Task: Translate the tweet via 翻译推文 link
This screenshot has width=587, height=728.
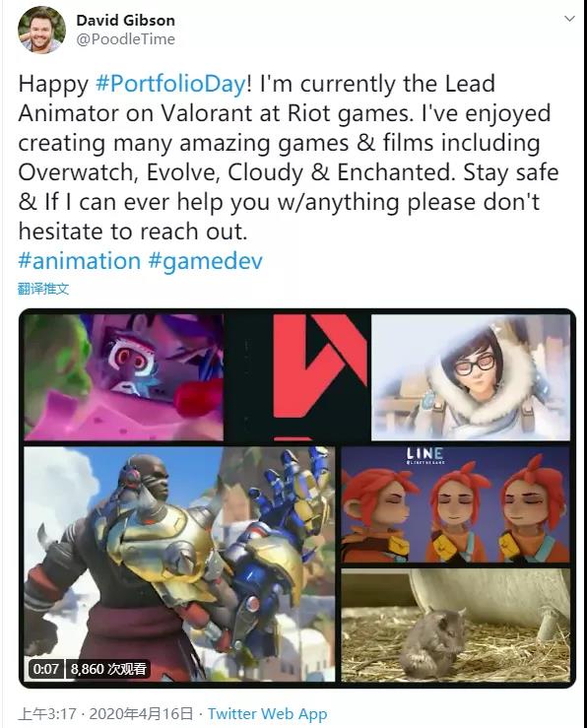Action: click(x=43, y=289)
